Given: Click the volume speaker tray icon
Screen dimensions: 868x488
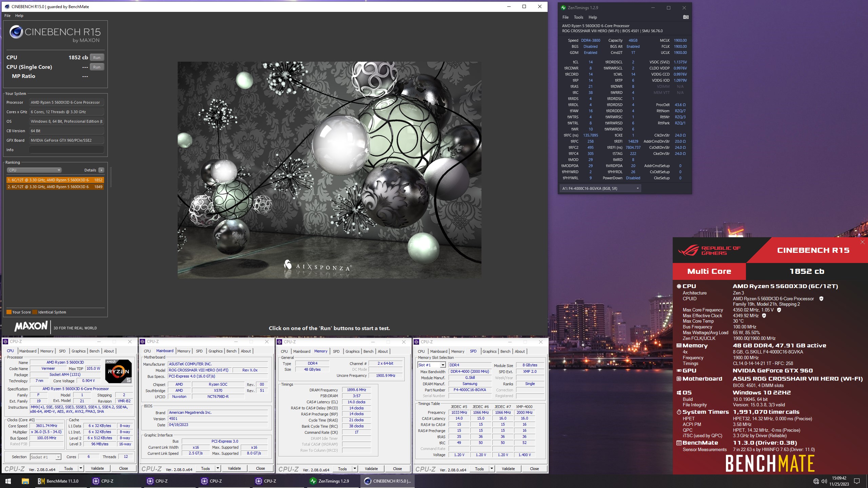Looking at the screenshot, I should [x=824, y=481].
